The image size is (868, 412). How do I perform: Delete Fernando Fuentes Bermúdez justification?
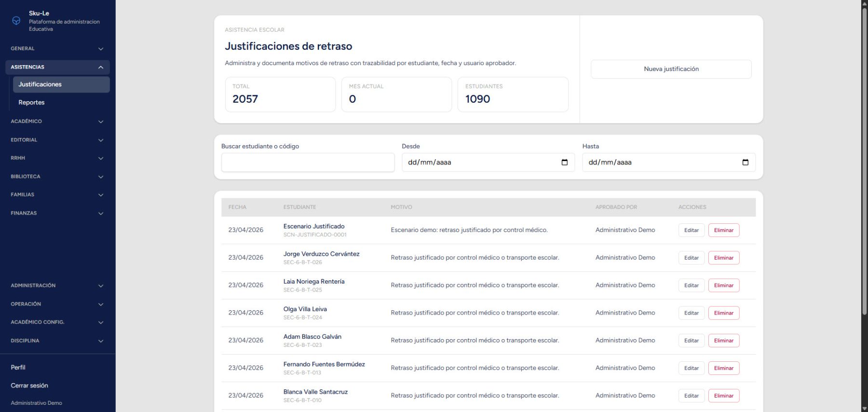point(724,368)
